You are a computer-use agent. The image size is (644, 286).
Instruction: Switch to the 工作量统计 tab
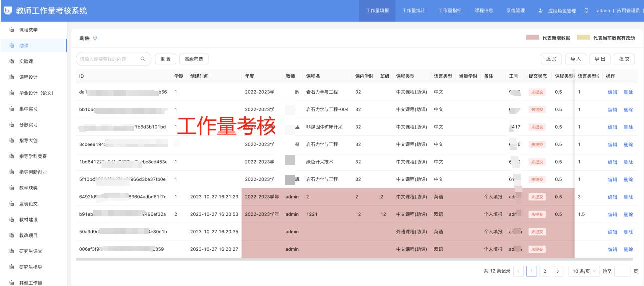click(x=413, y=11)
